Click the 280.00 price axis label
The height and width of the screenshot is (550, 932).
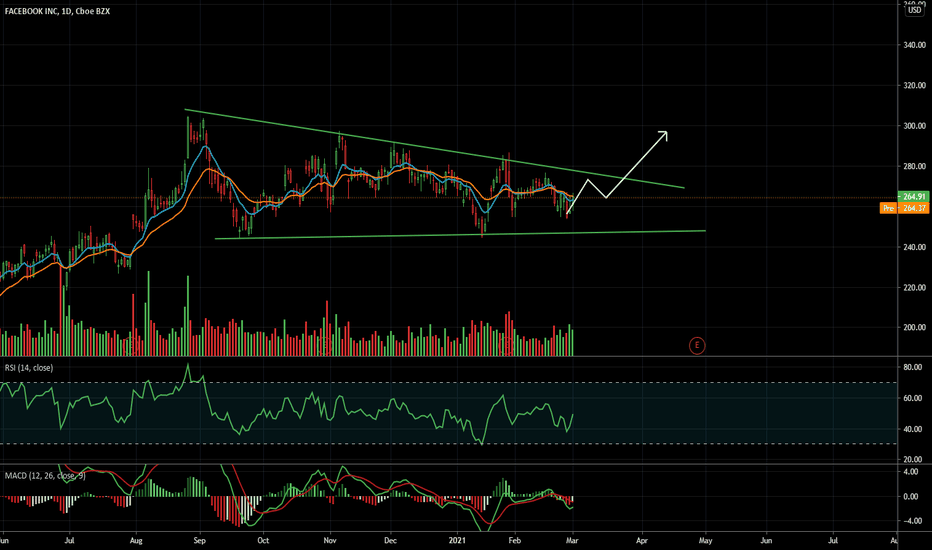[914, 166]
